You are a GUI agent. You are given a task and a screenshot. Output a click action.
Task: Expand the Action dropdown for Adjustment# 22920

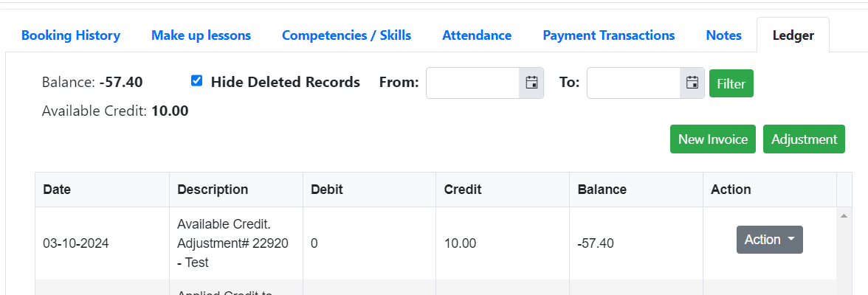[x=769, y=240]
